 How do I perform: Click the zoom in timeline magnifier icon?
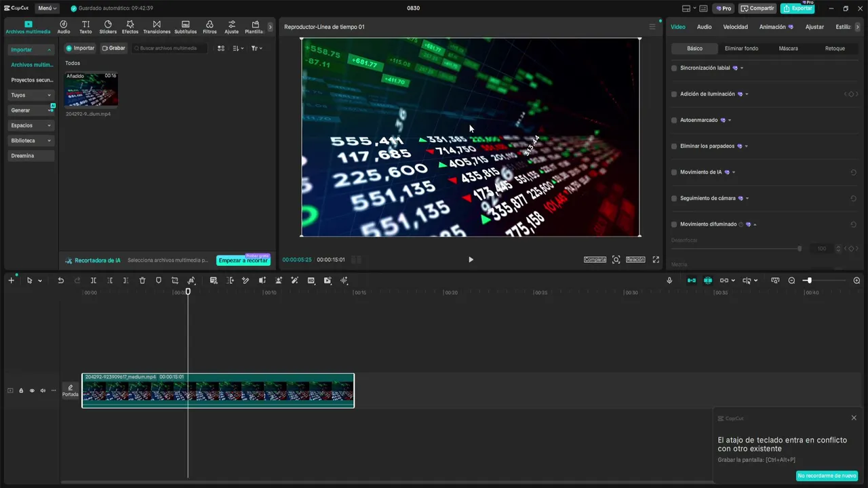[856, 281]
